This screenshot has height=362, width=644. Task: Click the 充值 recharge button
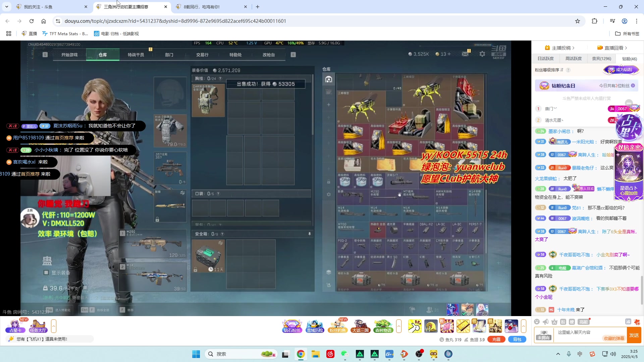(496, 340)
